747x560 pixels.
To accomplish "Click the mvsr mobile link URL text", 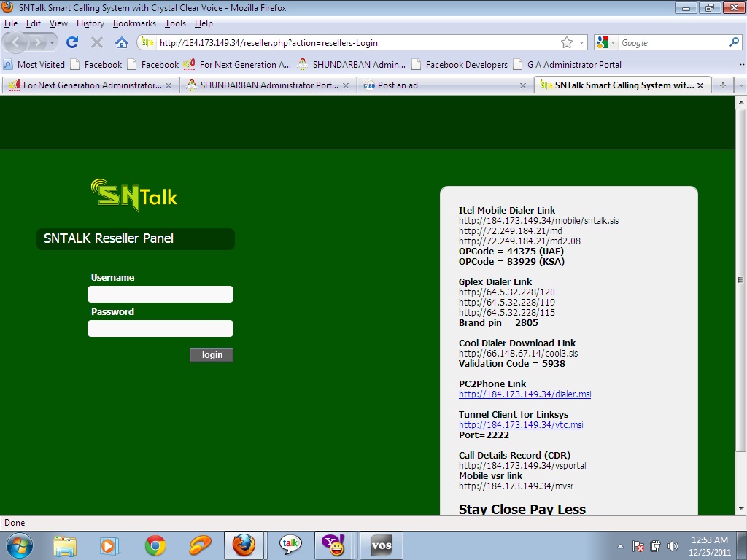I will tap(516, 486).
